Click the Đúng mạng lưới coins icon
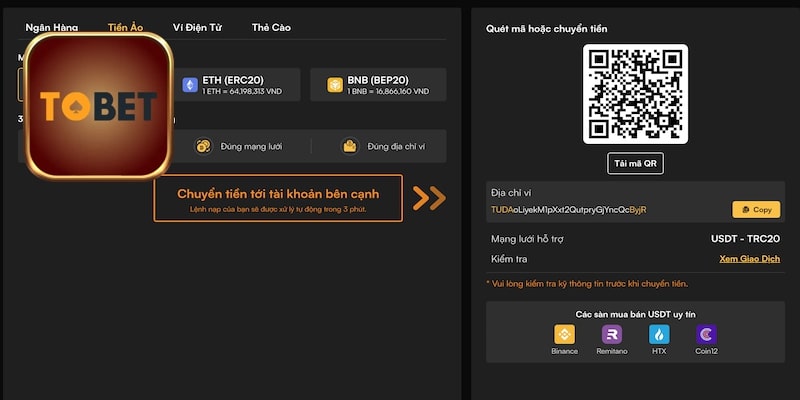 204,146
